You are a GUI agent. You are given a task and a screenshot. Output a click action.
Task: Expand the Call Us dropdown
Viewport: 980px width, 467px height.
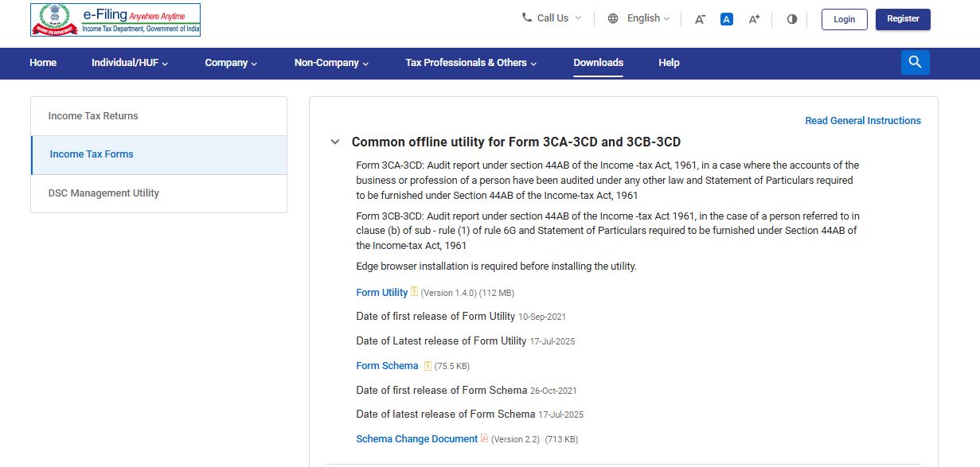pyautogui.click(x=551, y=18)
